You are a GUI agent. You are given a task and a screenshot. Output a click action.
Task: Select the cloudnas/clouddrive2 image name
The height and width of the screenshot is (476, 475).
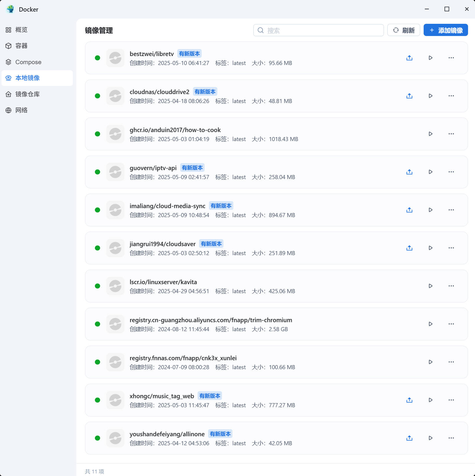(x=159, y=92)
